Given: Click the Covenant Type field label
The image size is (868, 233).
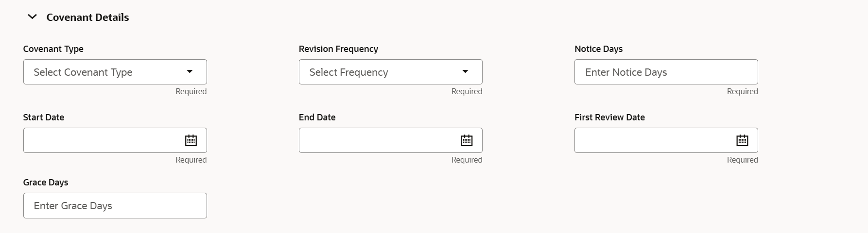Looking at the screenshot, I should tap(53, 49).
